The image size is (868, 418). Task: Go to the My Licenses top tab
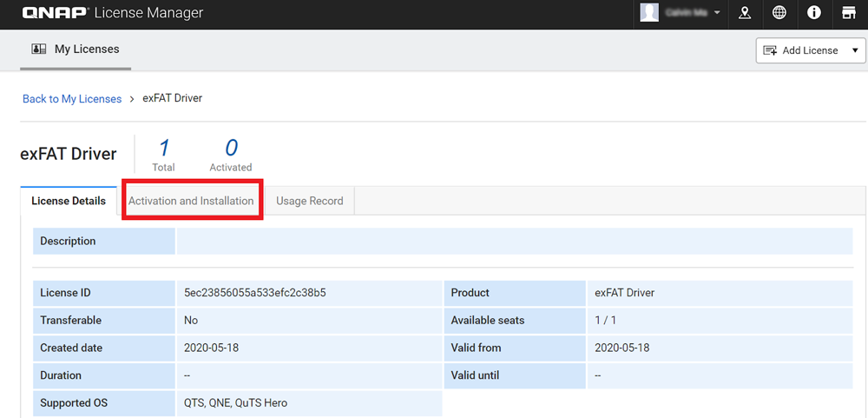click(86, 50)
